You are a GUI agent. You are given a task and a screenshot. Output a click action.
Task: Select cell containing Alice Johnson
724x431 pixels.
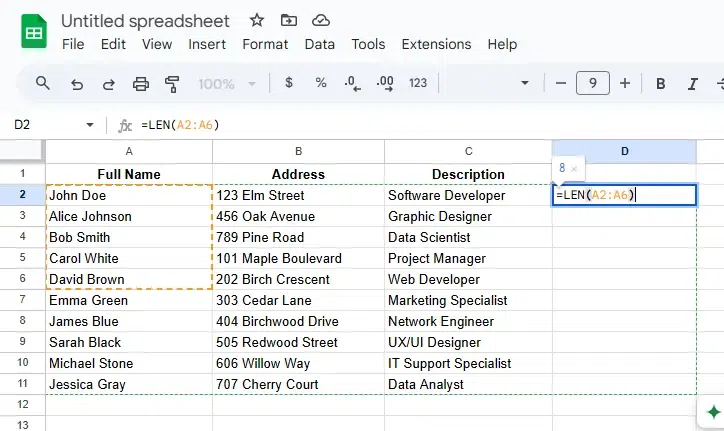[129, 216]
